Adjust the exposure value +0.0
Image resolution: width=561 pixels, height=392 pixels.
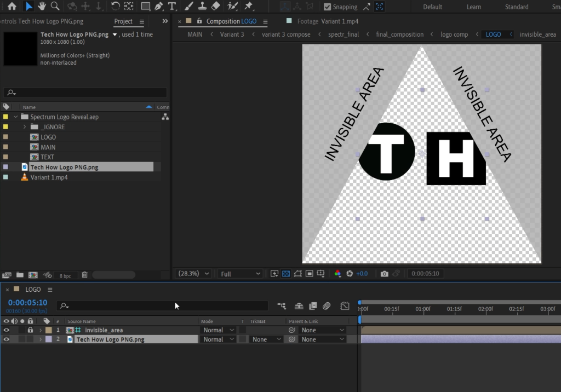[x=362, y=274]
